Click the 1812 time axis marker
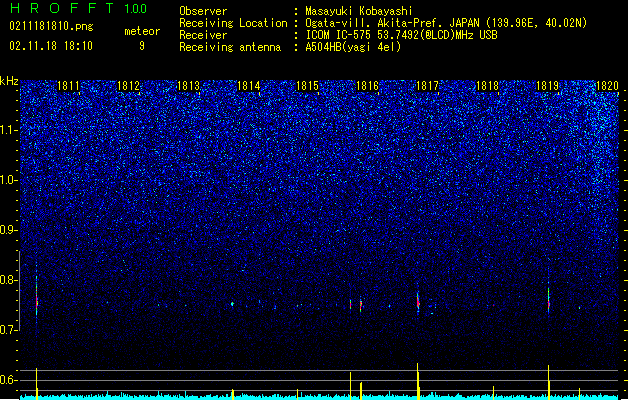The image size is (629, 400). pyautogui.click(x=128, y=86)
